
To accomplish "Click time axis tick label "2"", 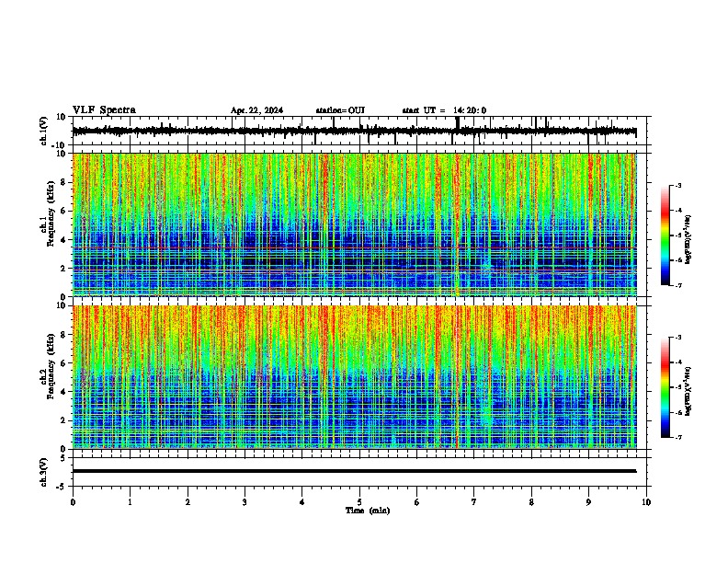I will [188, 502].
